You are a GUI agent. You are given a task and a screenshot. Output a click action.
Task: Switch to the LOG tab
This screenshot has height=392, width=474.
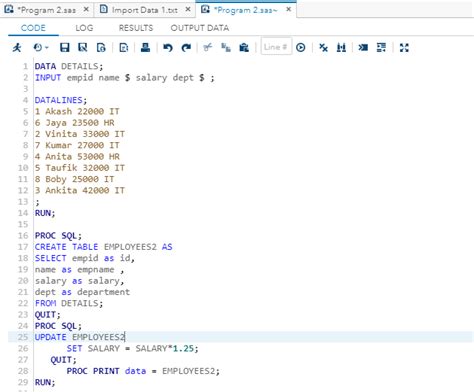point(84,28)
